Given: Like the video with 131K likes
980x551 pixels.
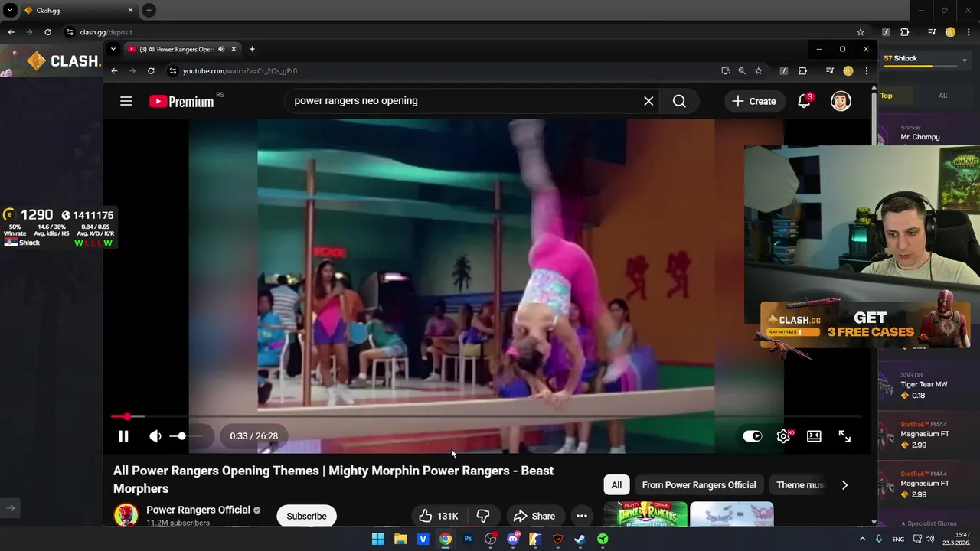Looking at the screenshot, I should pos(439,516).
